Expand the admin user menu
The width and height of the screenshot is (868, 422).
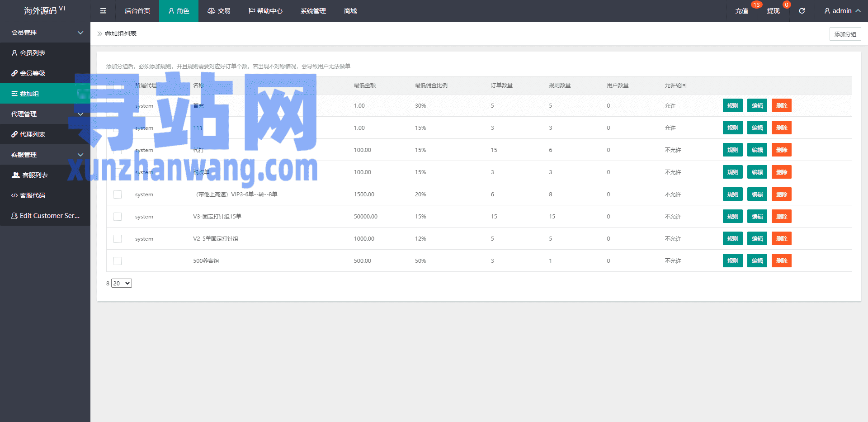tap(842, 11)
